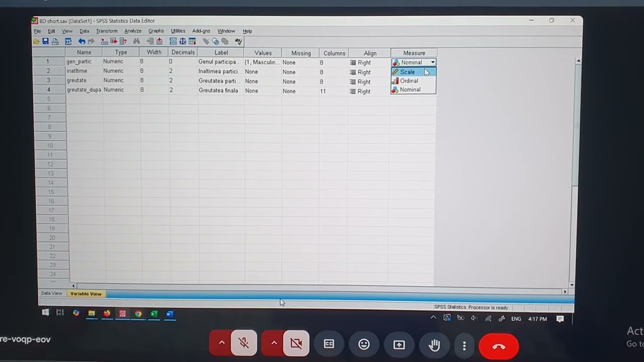Image resolution: width=644 pixels, height=362 pixels.
Task: Toggle closed captions in the call bar
Action: [329, 344]
